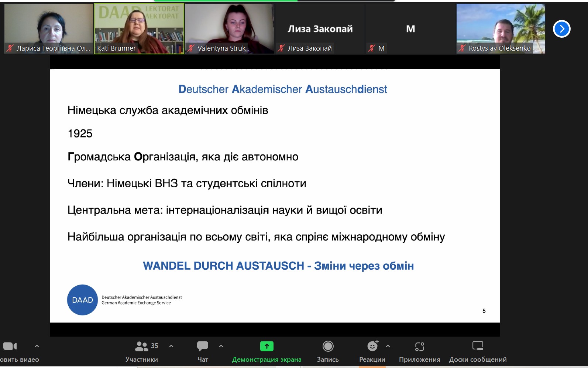Select Rostyslav Oleksenko video thumbnail
588x368 pixels.
[501, 29]
